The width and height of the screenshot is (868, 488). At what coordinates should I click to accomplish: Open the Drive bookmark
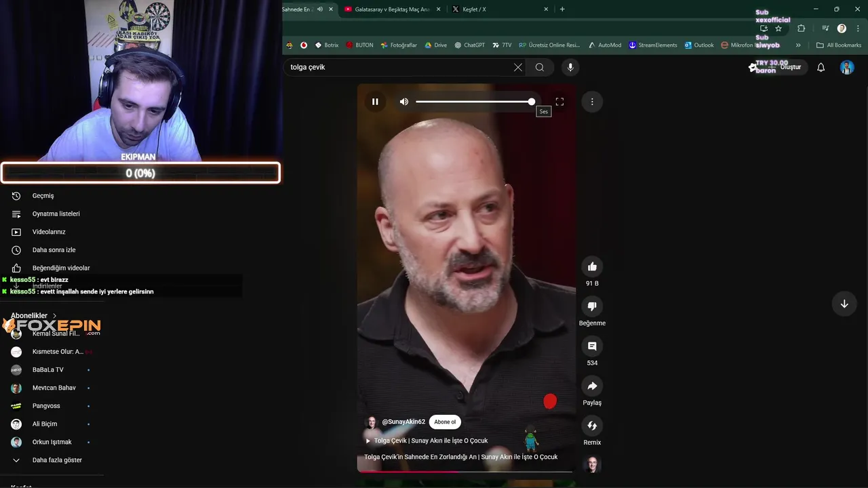click(x=436, y=45)
